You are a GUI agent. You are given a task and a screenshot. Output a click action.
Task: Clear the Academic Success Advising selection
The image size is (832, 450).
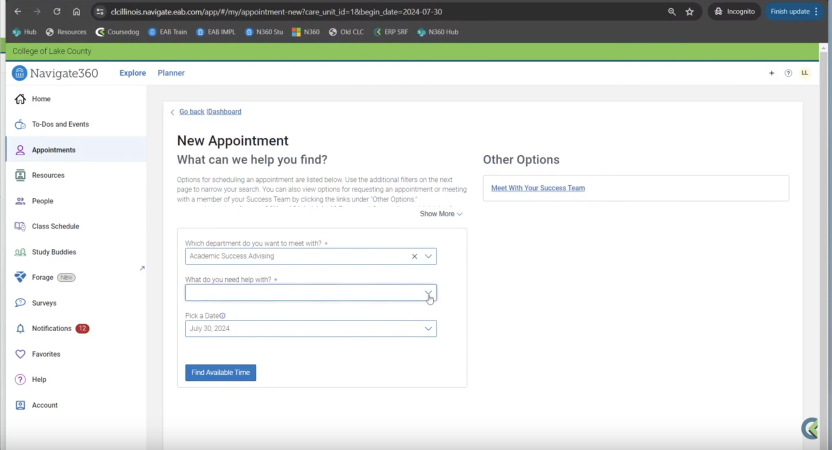point(414,257)
